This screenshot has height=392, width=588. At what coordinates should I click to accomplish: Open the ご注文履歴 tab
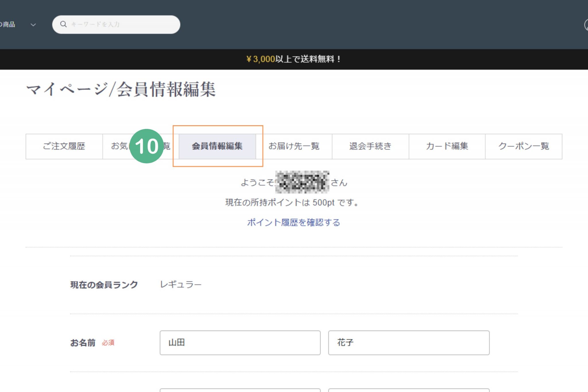coord(64,146)
